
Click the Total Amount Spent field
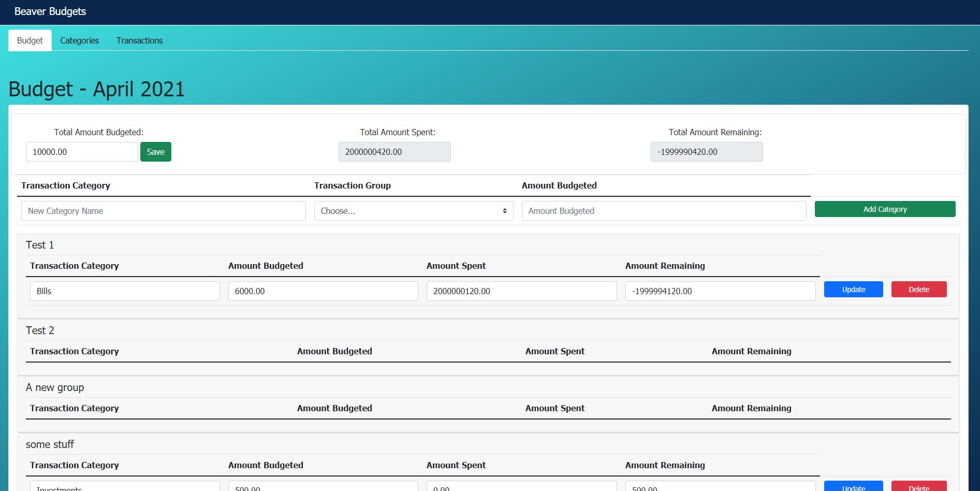click(x=394, y=152)
